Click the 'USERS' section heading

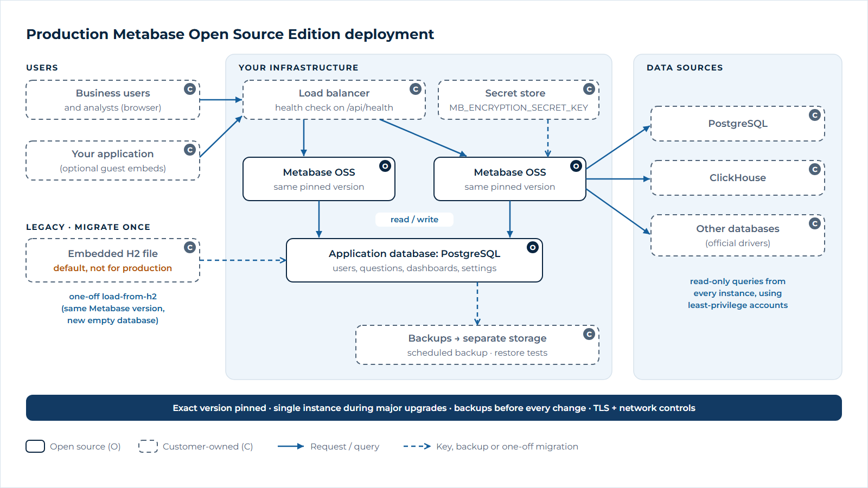42,68
